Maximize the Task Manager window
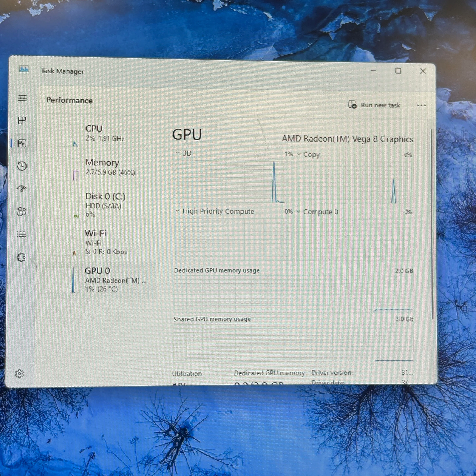 tap(398, 71)
